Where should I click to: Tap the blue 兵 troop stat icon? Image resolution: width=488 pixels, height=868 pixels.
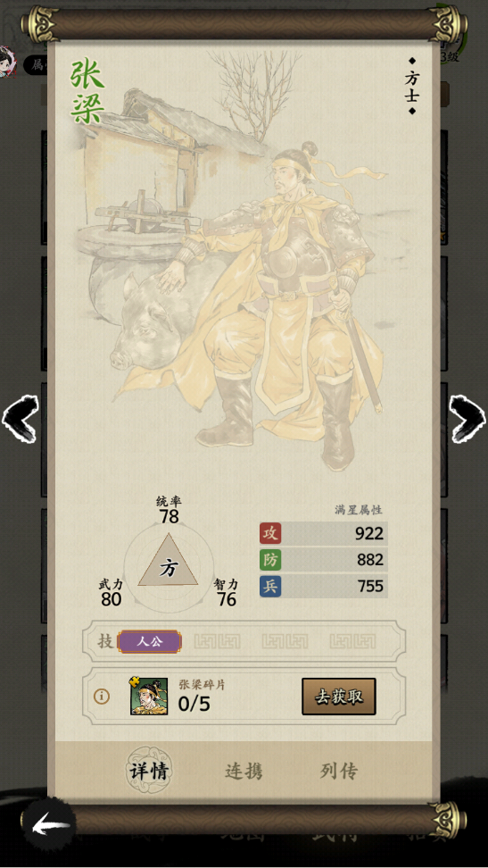tap(270, 586)
